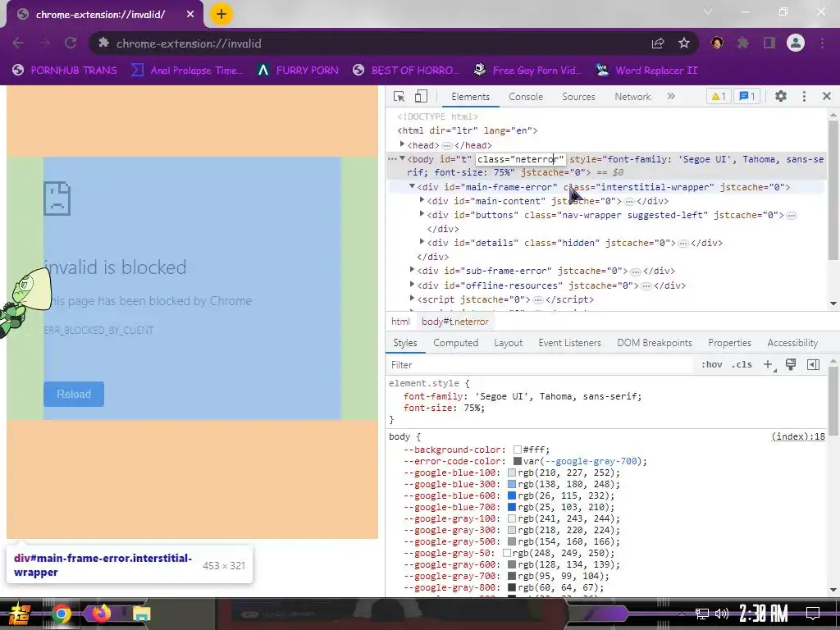
Task: Toggle the device toolbar icon
Action: 421,97
